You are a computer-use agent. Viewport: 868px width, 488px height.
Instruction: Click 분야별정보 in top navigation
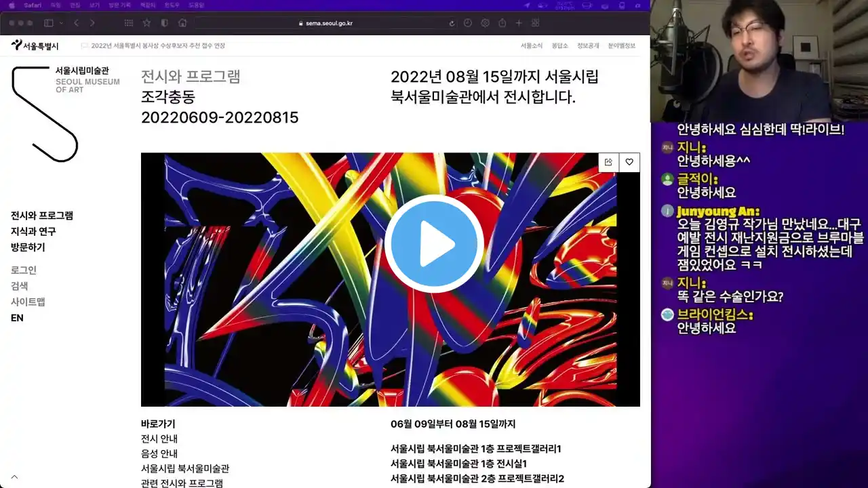click(622, 45)
